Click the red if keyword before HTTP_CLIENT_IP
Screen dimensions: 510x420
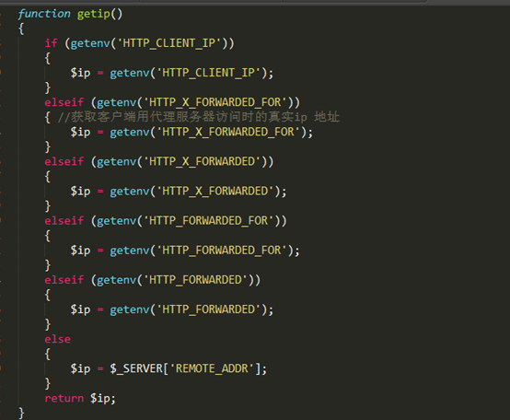51,43
